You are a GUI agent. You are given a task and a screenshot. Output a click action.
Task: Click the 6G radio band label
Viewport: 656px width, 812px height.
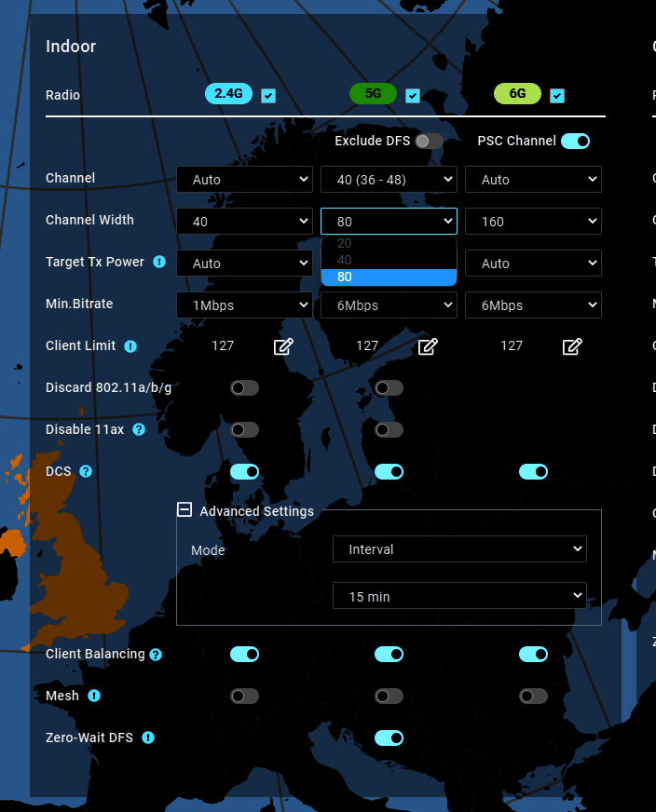click(517, 93)
